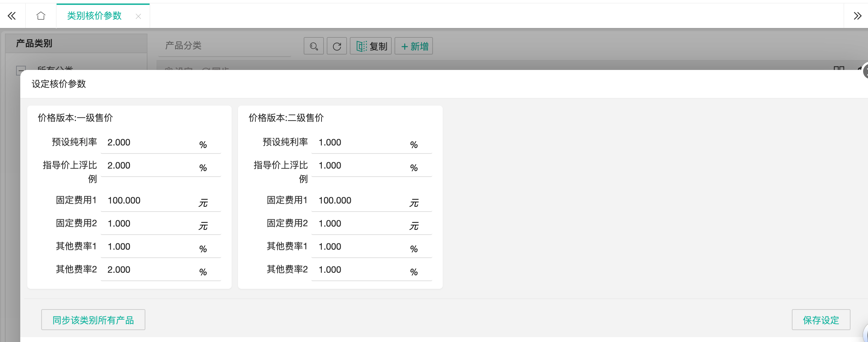Click the 复制 copy button
Screen dimensions: 868x342
(x=371, y=46)
